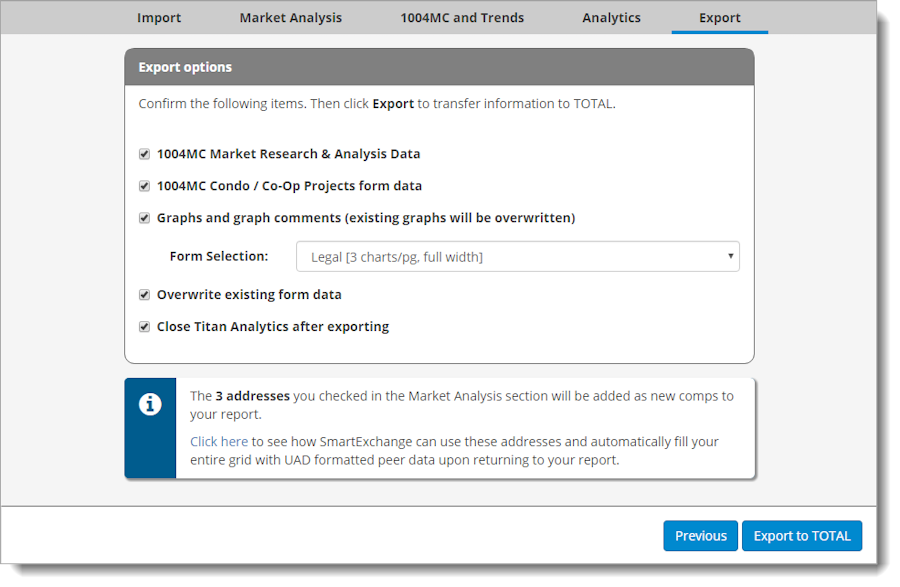900x587 pixels.
Task: Select the Export tab
Action: 720,18
